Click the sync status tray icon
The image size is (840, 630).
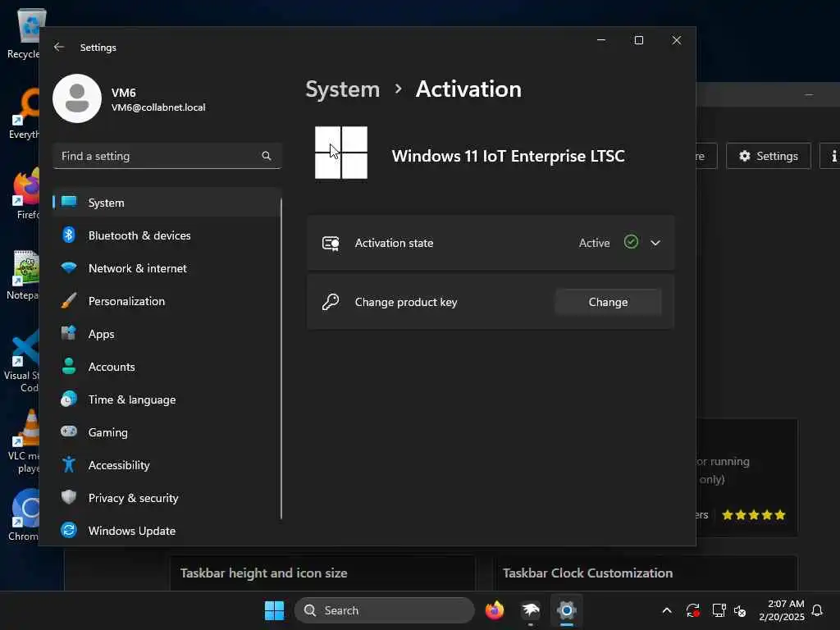[692, 610]
